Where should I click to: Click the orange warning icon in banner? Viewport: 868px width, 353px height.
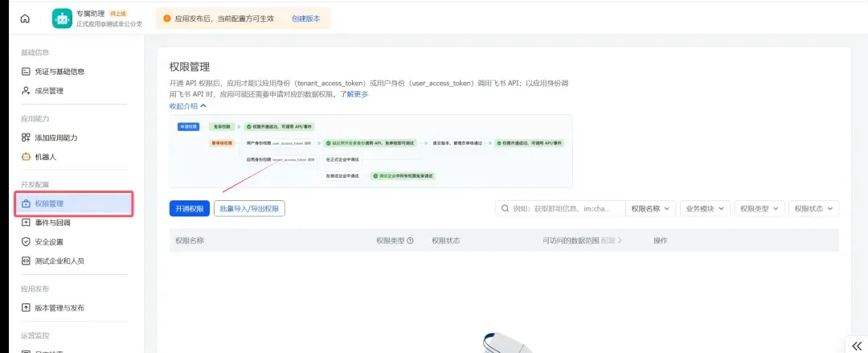(166, 18)
